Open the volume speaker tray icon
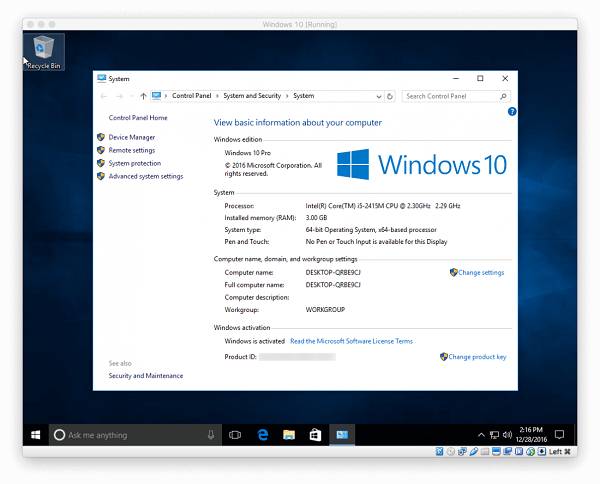 pyautogui.click(x=507, y=435)
